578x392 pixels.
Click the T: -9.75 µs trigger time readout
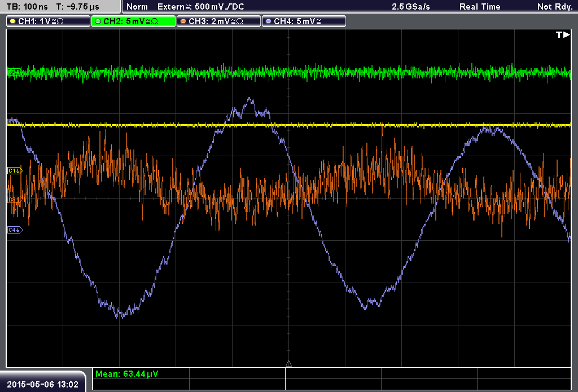point(78,7)
